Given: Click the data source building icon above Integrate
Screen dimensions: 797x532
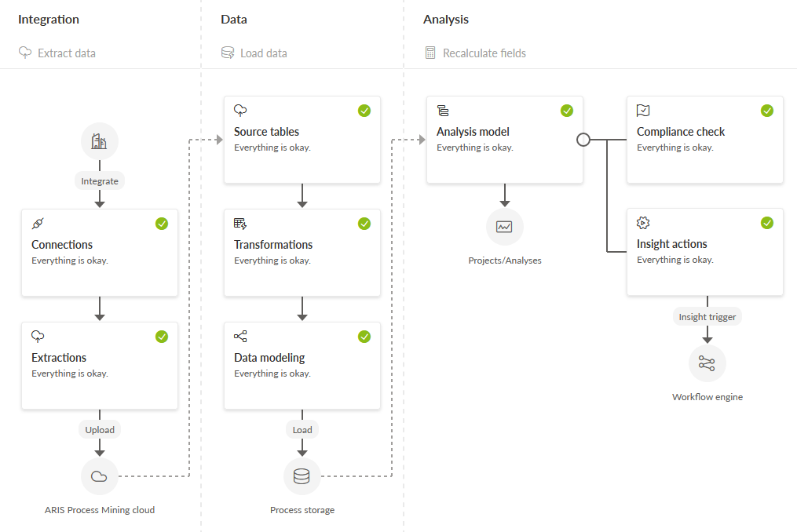Looking at the screenshot, I should point(100,141).
